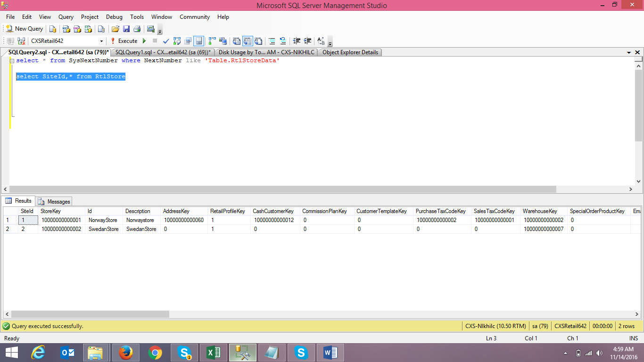Click the Open File folder icon
Screen dimensions: 644x362
[x=115, y=29]
